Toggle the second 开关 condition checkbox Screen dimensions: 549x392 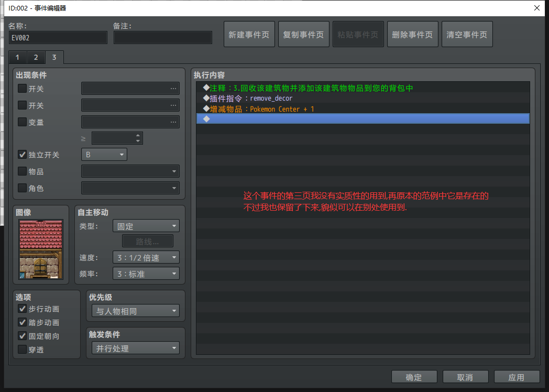(x=22, y=105)
